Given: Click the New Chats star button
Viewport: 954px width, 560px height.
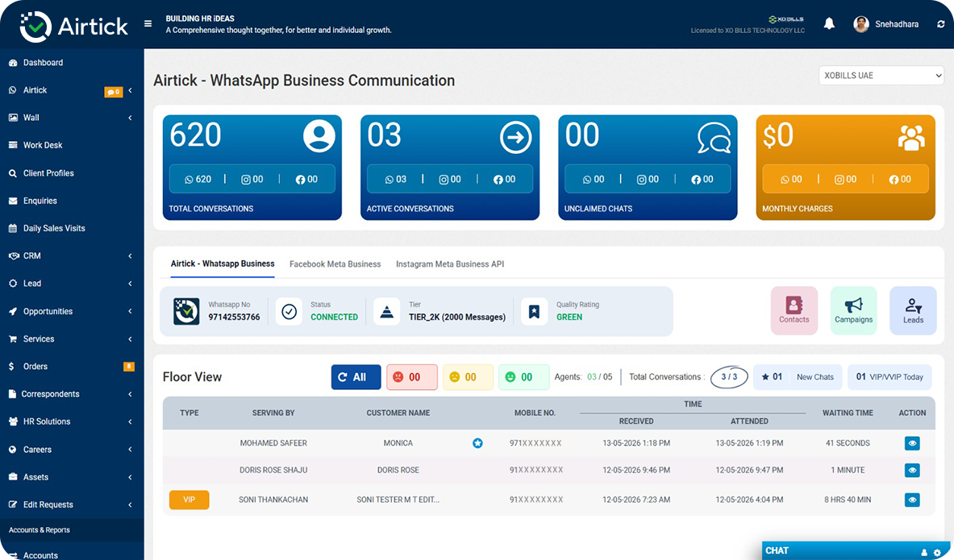Looking at the screenshot, I should pos(798,377).
